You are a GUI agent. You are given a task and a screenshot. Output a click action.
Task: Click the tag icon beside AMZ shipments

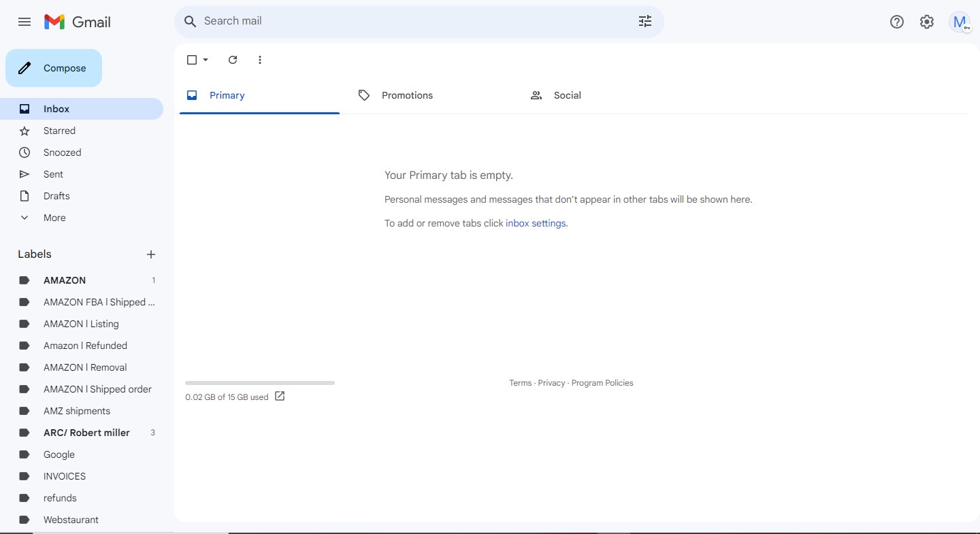(x=24, y=411)
